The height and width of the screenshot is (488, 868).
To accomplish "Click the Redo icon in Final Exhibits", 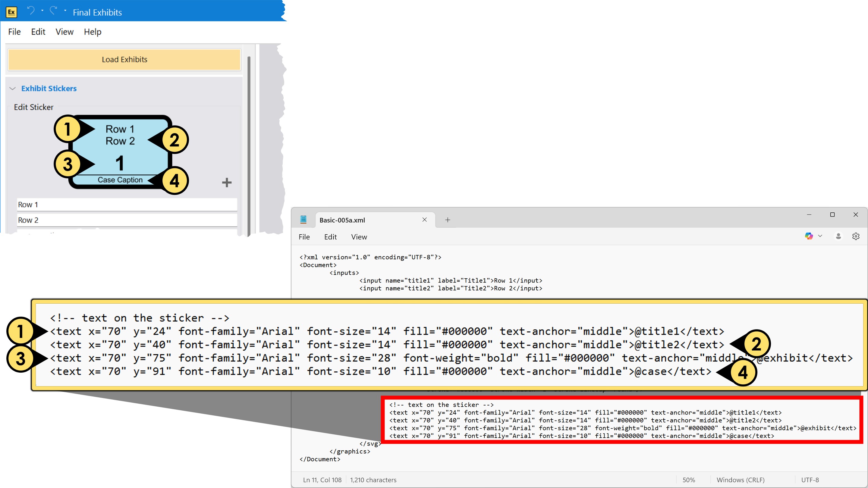I will click(x=53, y=11).
